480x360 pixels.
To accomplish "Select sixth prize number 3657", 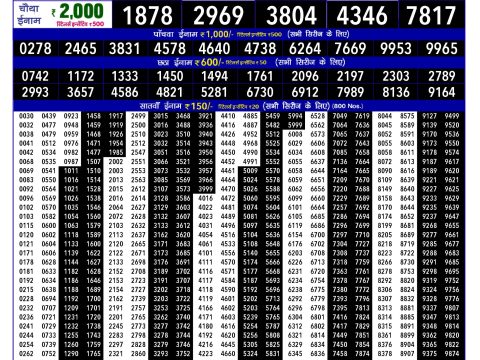I will (x=80, y=92).
